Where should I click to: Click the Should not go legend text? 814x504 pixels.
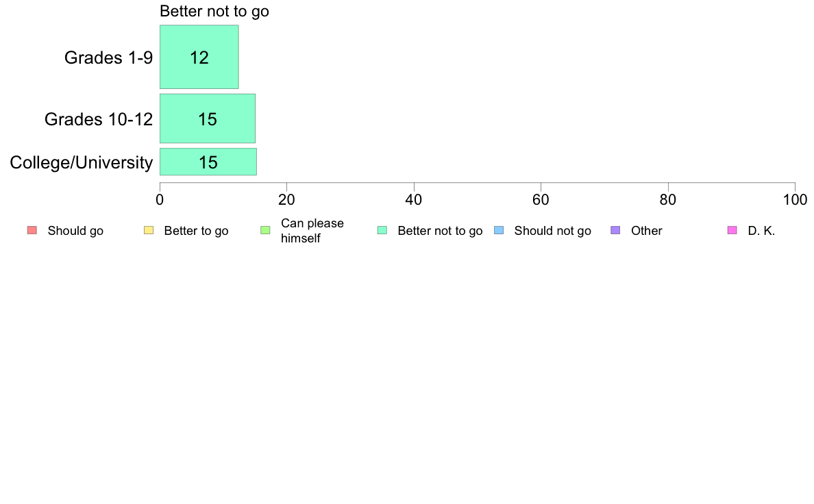552,231
